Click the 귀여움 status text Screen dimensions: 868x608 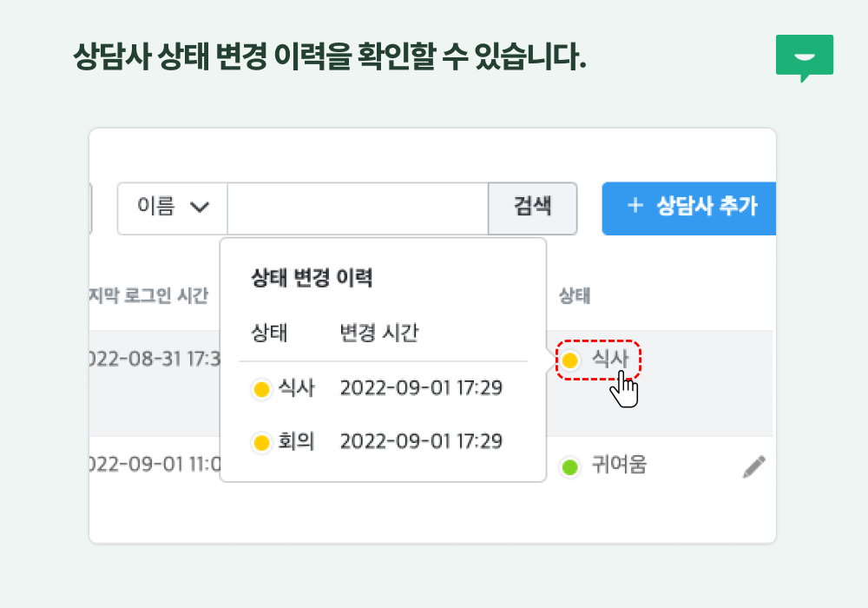pyautogui.click(x=619, y=465)
